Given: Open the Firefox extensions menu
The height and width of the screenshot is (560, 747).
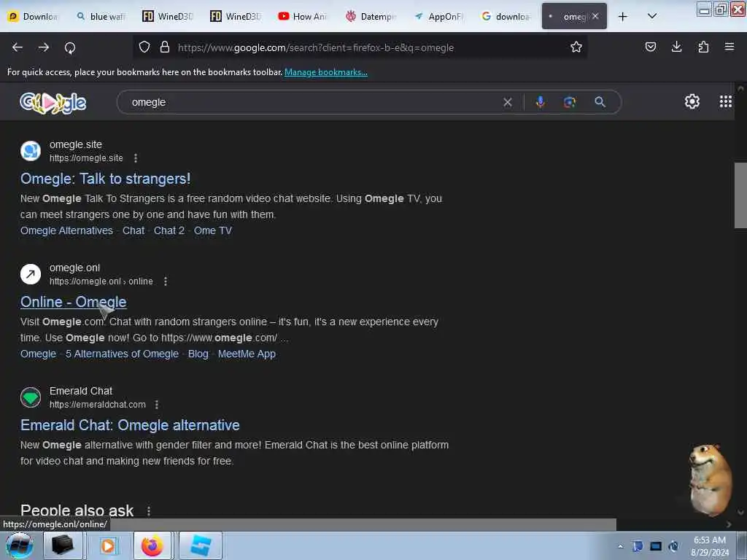Looking at the screenshot, I should pos(703,47).
